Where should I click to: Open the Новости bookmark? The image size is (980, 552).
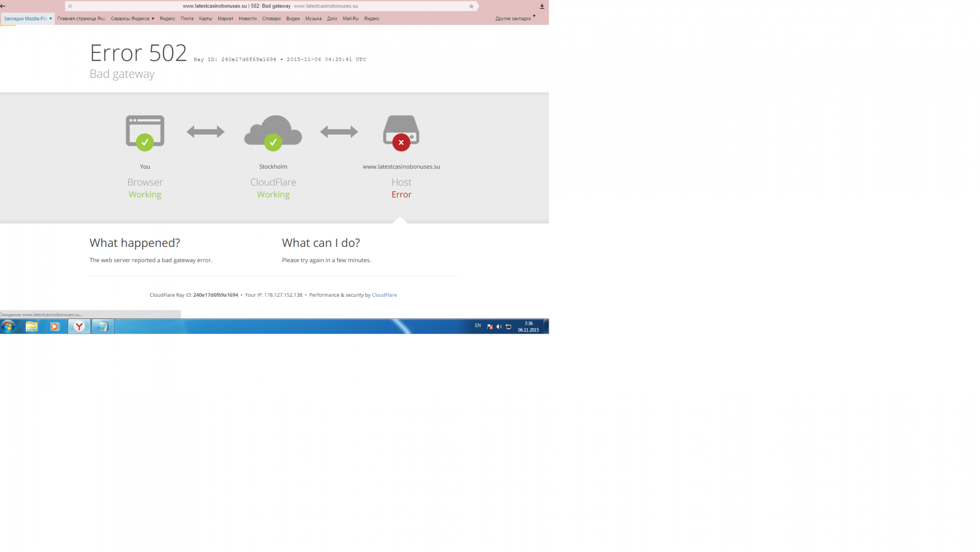(247, 19)
